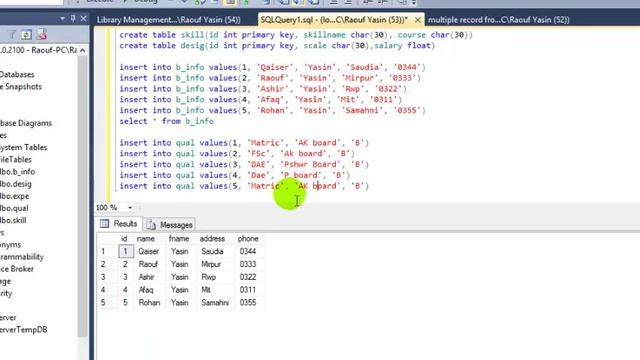Select dbo.qual table node
This screenshot has height=360, width=640.
(x=14, y=208)
